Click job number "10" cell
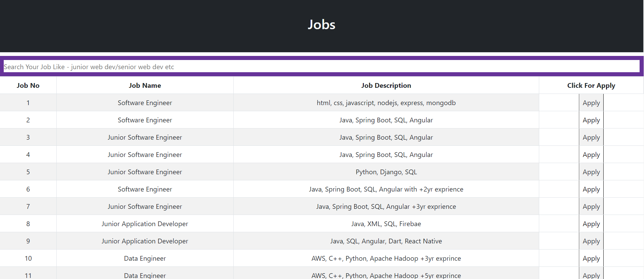Viewport: 644px width, 279px height. (28, 258)
